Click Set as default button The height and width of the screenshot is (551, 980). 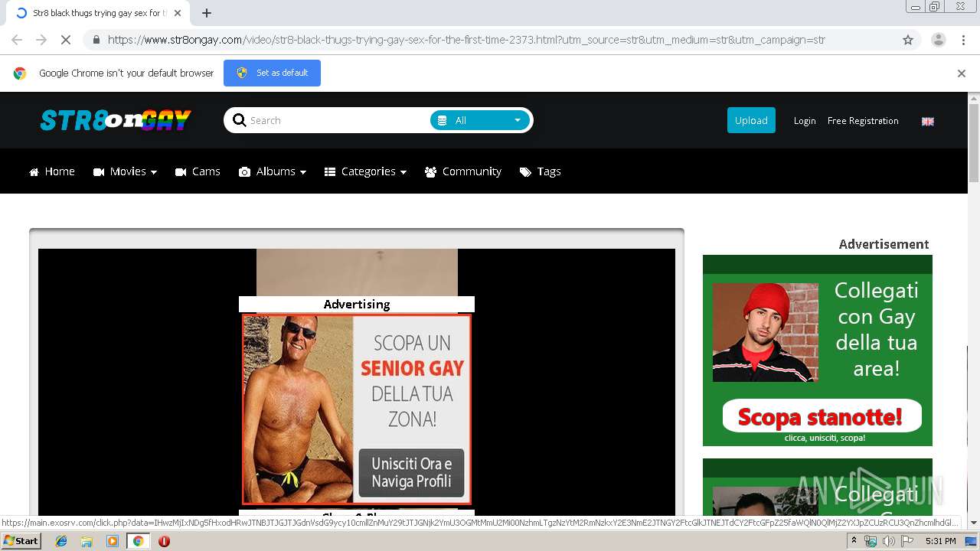pyautogui.click(x=272, y=73)
